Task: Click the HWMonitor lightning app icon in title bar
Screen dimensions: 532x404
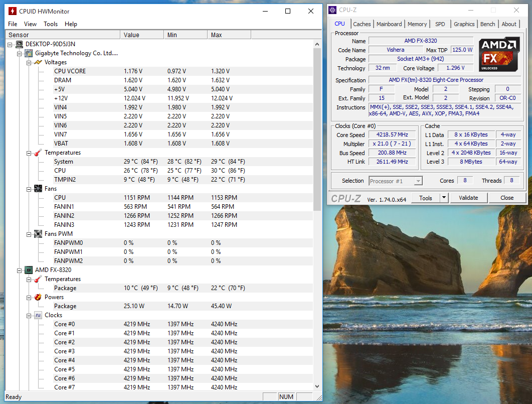Action: pyautogui.click(x=12, y=11)
